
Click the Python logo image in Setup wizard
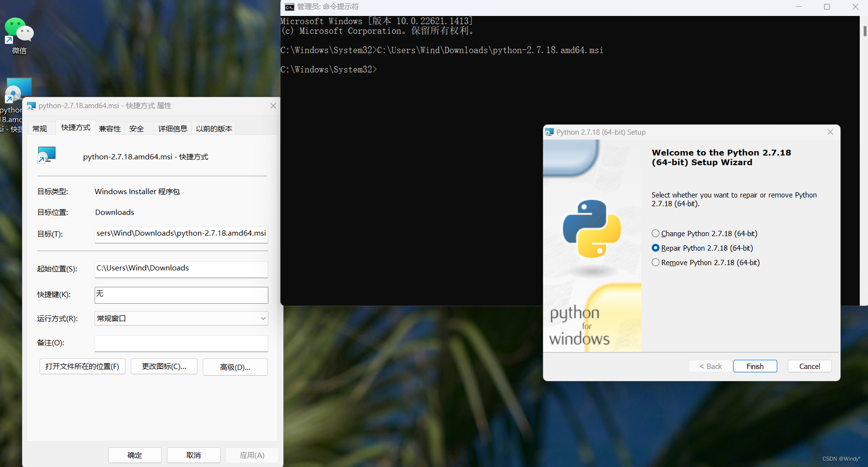point(592,228)
